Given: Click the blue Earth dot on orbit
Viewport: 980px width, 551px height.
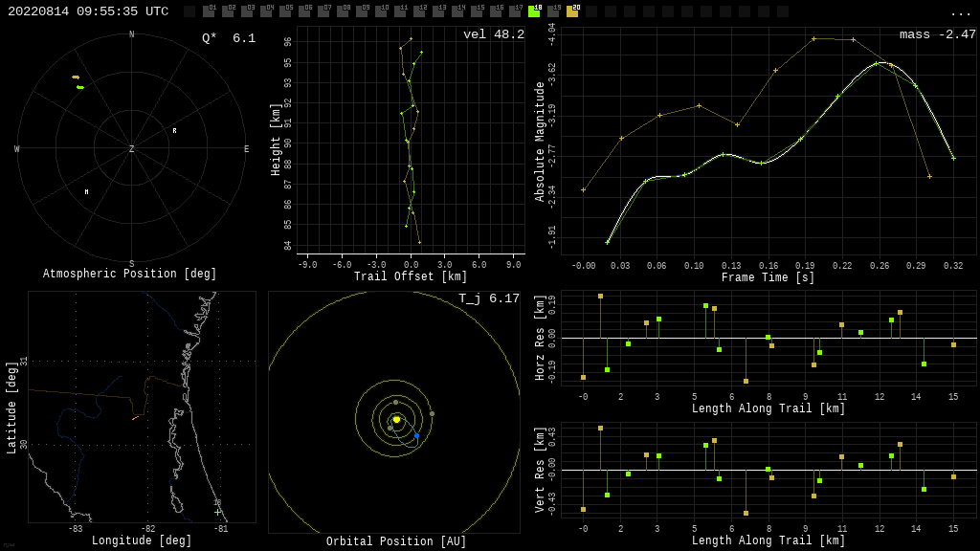Looking at the screenshot, I should (x=416, y=436).
